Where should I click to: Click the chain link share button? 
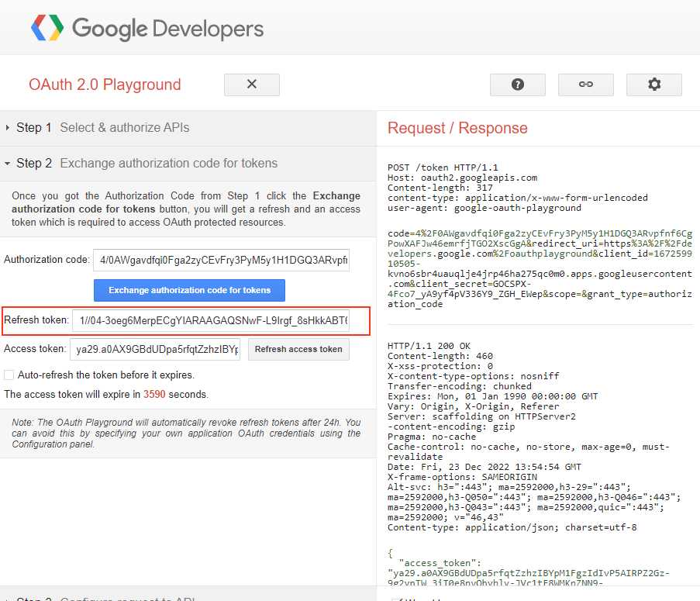click(x=585, y=85)
